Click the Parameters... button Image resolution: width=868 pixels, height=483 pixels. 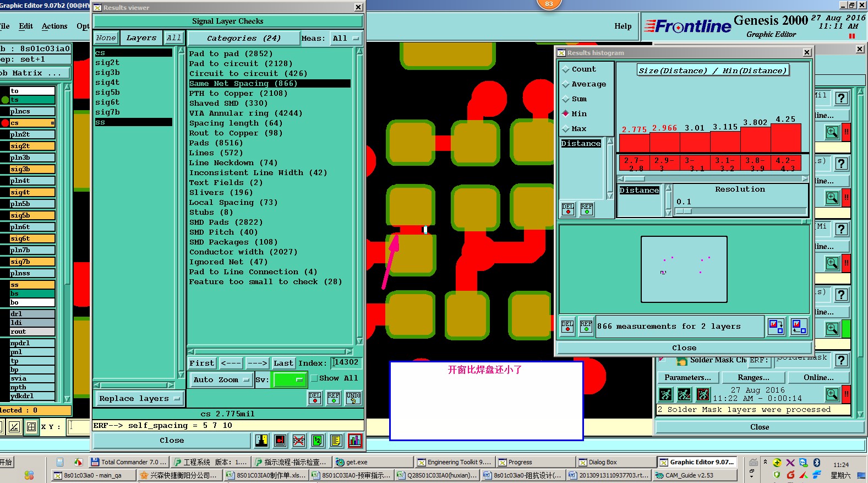(x=687, y=378)
